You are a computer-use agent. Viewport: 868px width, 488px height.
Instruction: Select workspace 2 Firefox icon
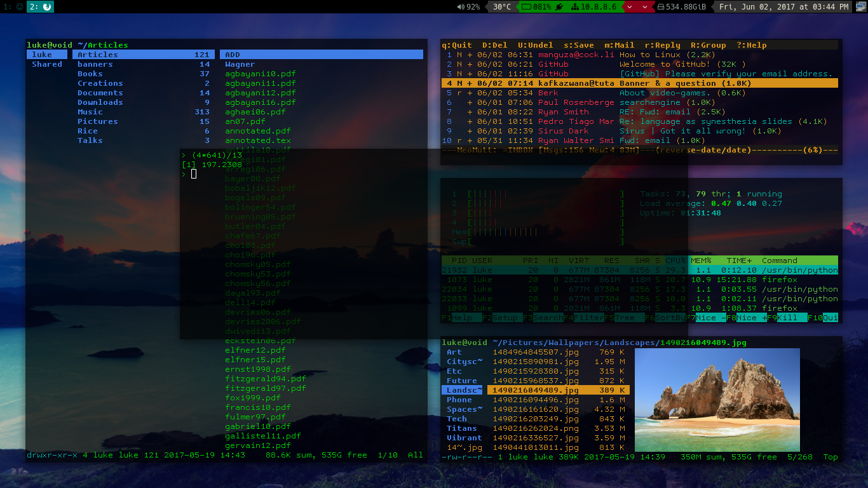point(46,7)
